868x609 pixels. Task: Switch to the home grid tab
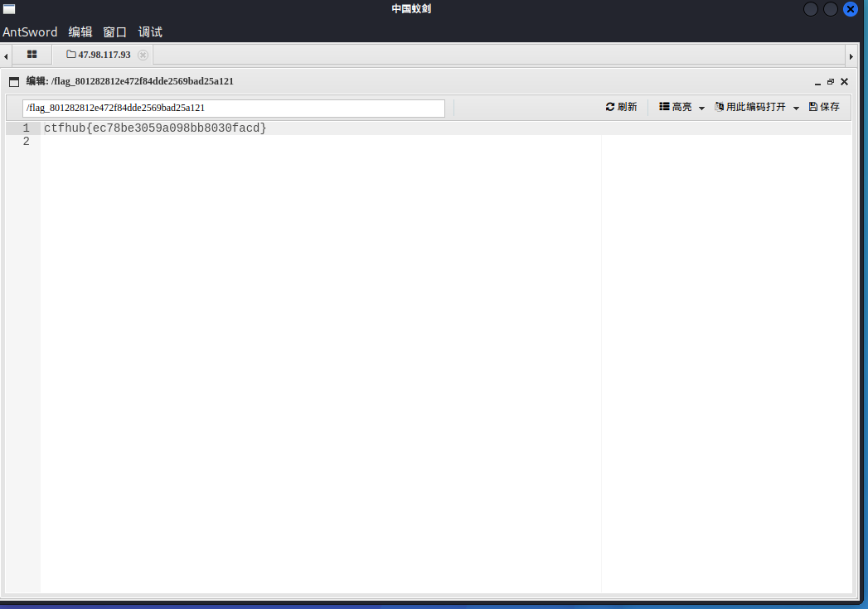pyautogui.click(x=32, y=54)
